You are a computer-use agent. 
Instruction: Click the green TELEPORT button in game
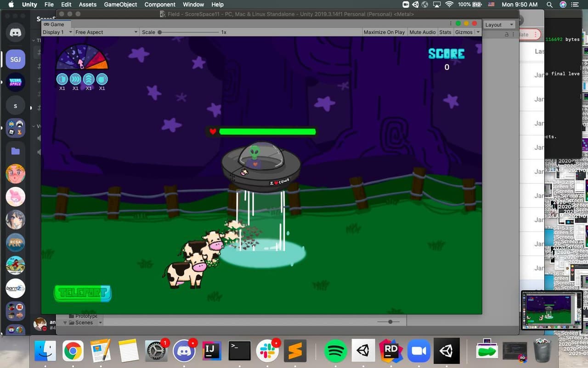[83, 293]
